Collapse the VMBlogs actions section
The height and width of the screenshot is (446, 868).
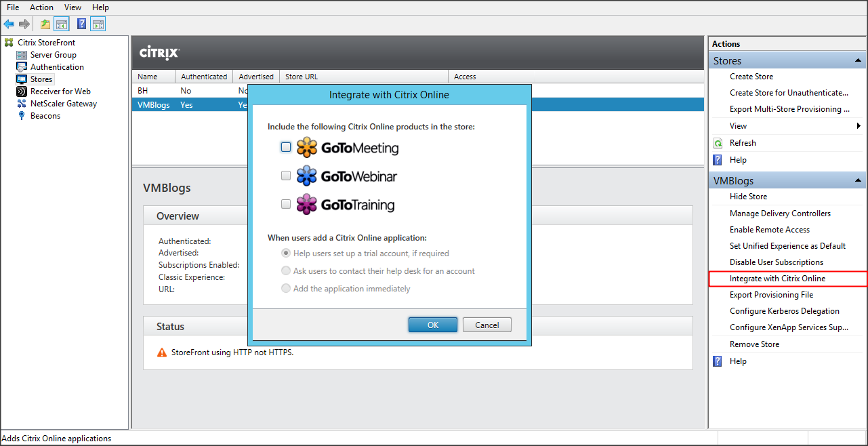coord(859,181)
